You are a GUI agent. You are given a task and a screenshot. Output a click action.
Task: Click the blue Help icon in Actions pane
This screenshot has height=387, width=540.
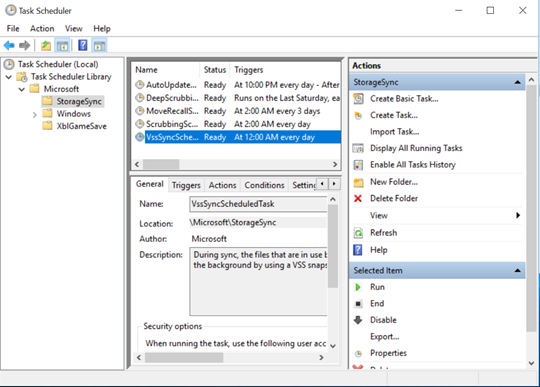(358, 250)
